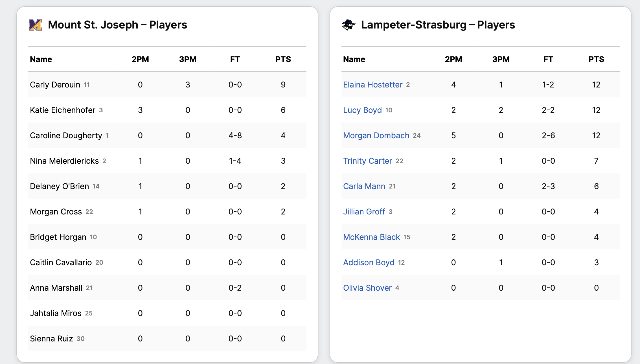This screenshot has height=364, width=640.
Task: Open Elaina Hostetter's player profile
Action: coord(372,85)
